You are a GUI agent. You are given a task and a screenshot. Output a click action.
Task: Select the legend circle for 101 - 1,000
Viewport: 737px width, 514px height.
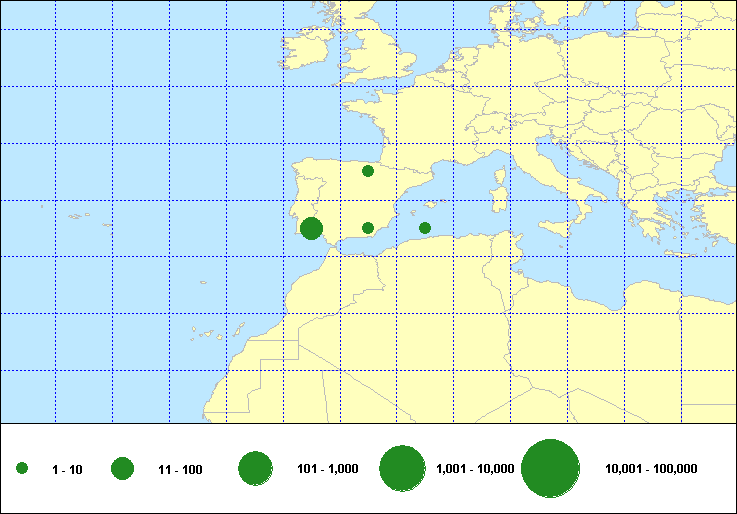pyautogui.click(x=256, y=468)
